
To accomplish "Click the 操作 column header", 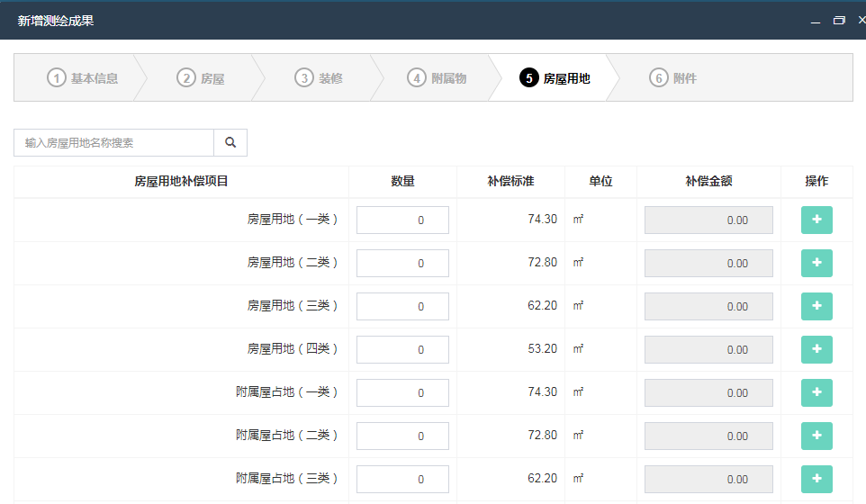I will pyautogui.click(x=816, y=181).
